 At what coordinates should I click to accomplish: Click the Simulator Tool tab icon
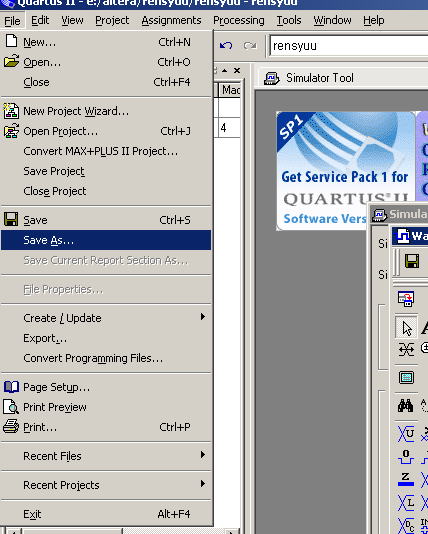(x=271, y=78)
